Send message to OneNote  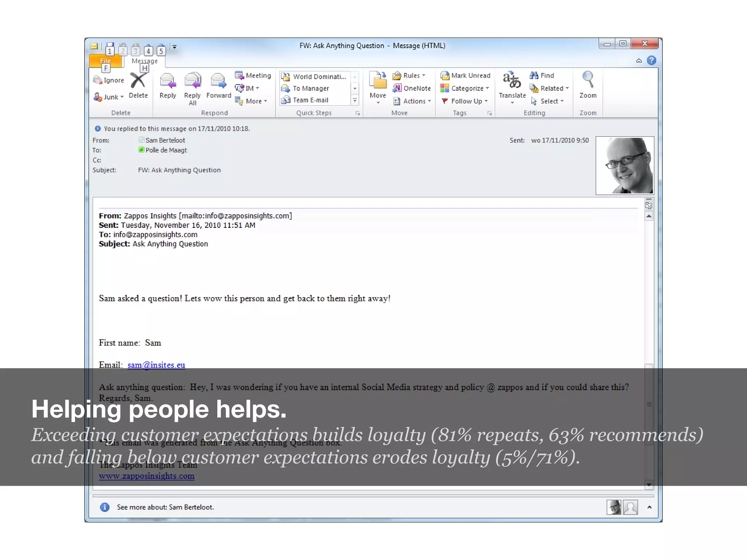coord(412,88)
